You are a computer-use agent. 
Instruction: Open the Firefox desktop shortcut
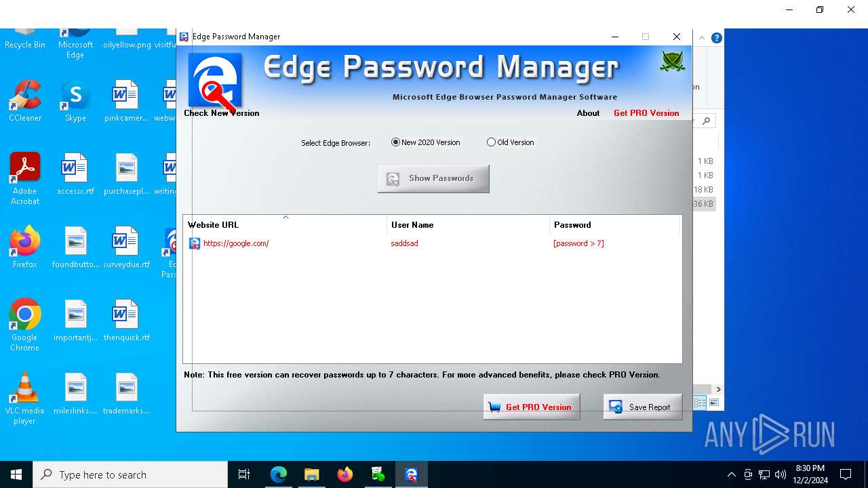(25, 247)
